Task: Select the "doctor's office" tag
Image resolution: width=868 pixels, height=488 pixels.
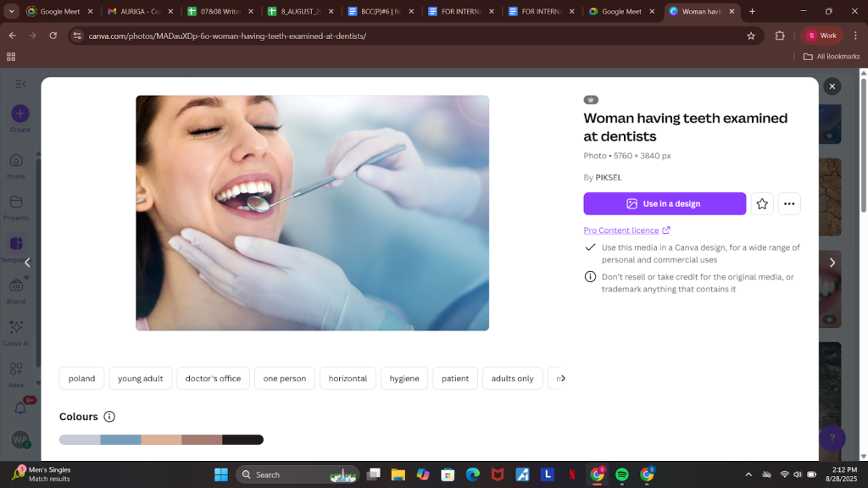Action: (x=213, y=379)
